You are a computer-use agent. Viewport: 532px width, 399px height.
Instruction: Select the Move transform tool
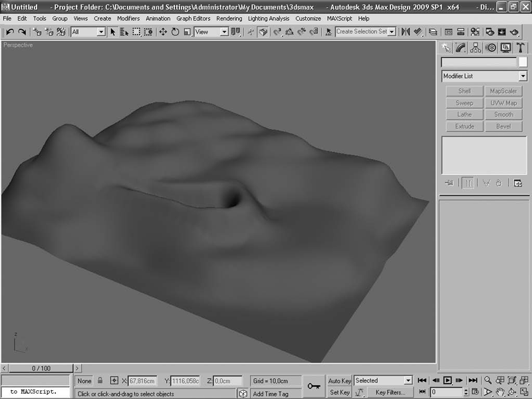[x=164, y=32]
